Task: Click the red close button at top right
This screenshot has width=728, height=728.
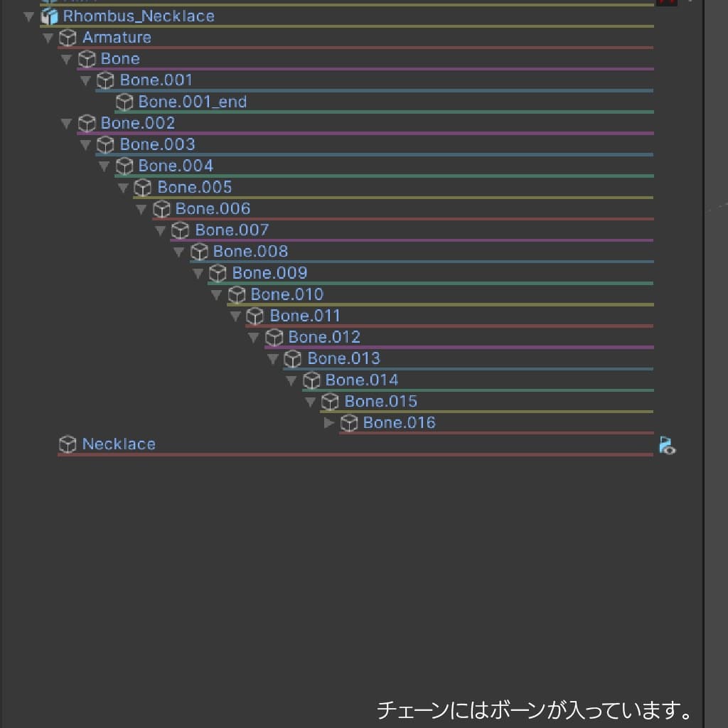Action: click(x=667, y=3)
